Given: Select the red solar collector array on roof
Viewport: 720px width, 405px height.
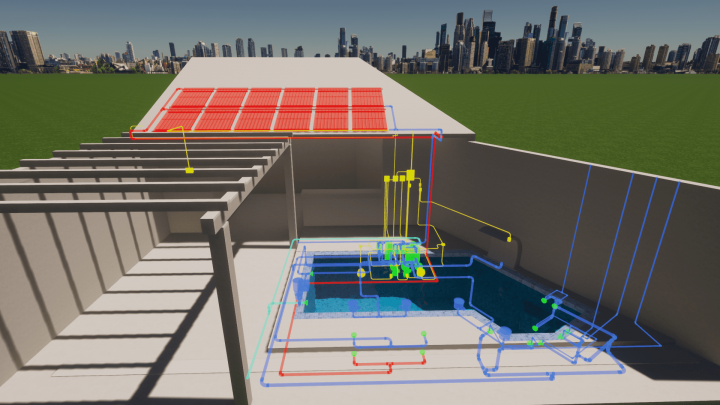Looking at the screenshot, I should click(x=271, y=109).
